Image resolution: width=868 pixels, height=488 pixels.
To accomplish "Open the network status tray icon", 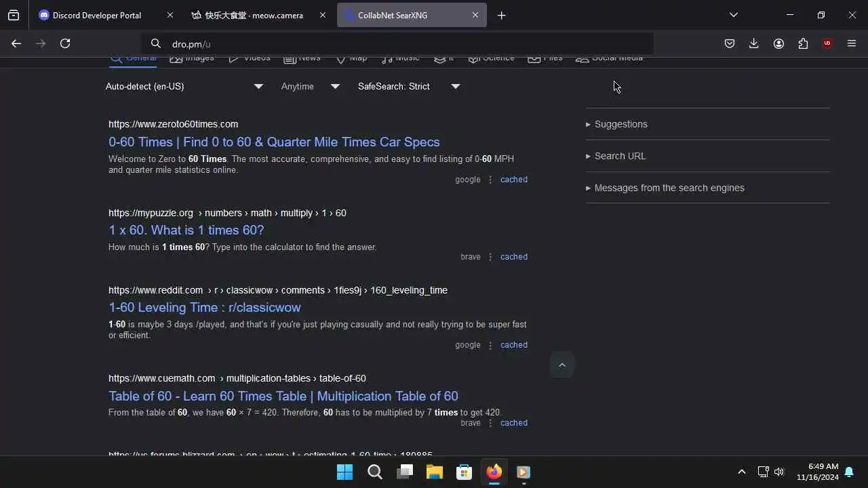I will click(763, 472).
